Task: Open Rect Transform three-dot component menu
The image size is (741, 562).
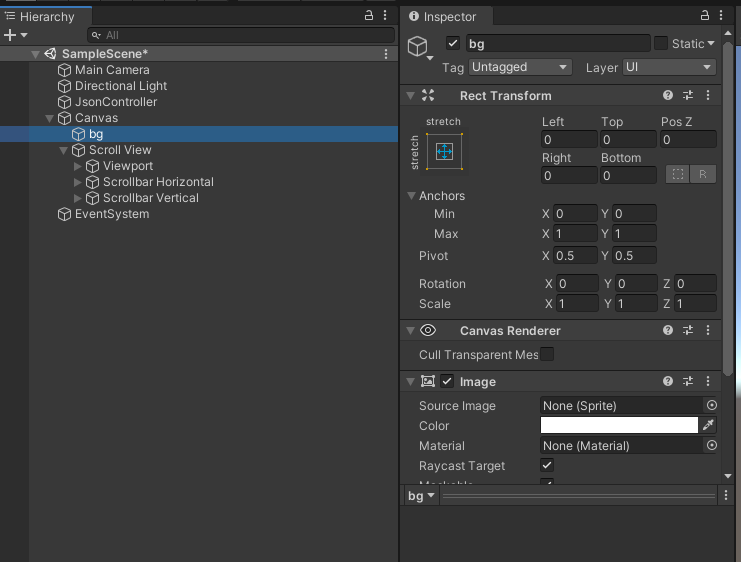Action: coord(708,95)
